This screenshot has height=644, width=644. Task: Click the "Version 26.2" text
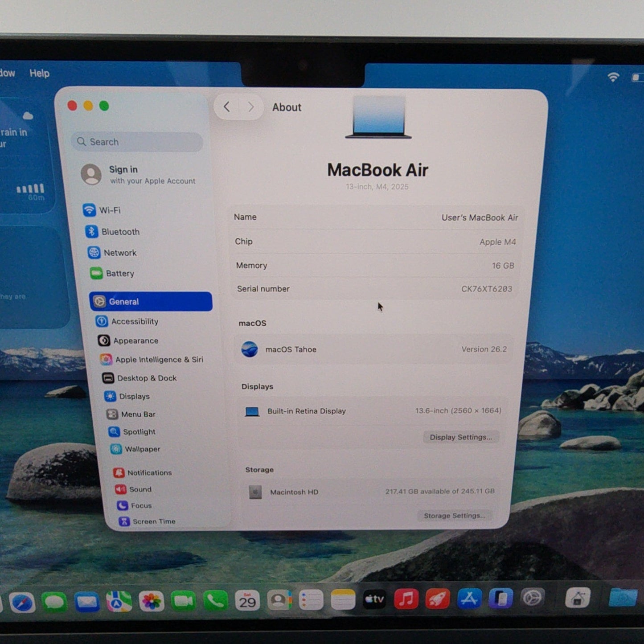484,349
